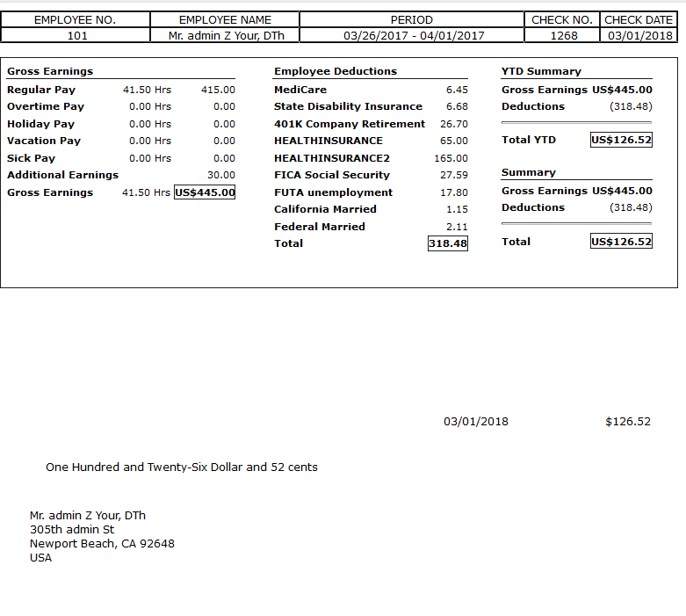The image size is (686, 616).
Task: Click the check amount $126.52 near date
Action: coord(627,422)
